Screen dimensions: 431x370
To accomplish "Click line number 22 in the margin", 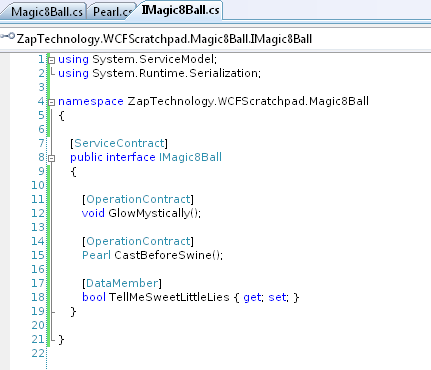I will (38, 353).
